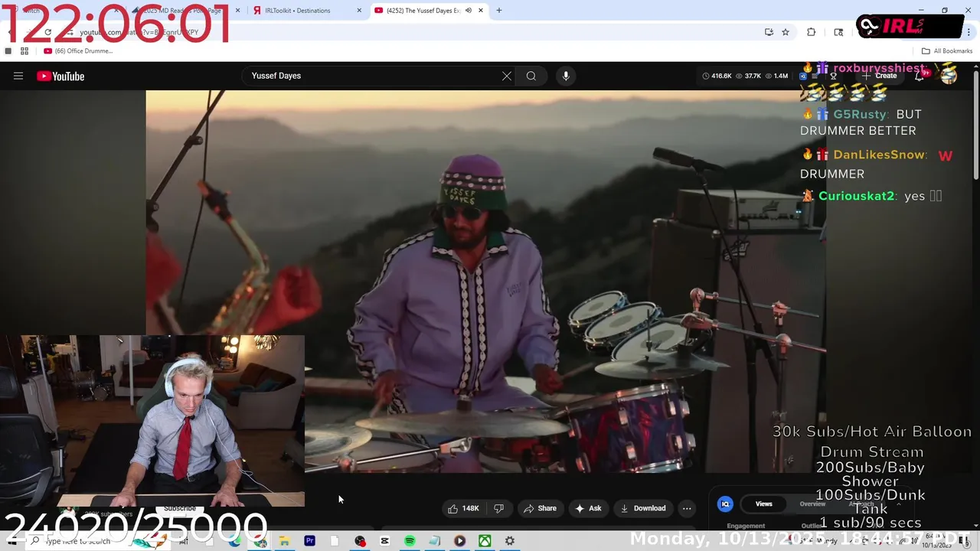The image size is (980, 551).
Task: Open the red circular taskbar app
Action: (x=360, y=541)
